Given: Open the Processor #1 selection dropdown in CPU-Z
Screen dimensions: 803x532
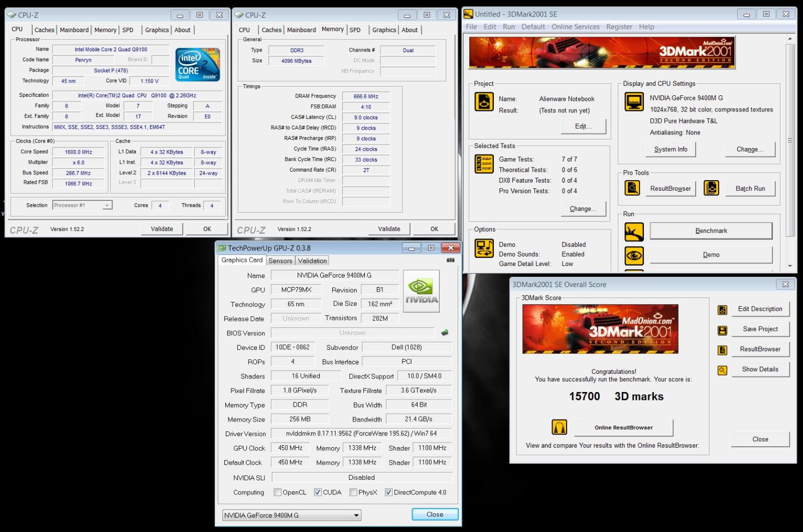Looking at the screenshot, I should coord(82,205).
